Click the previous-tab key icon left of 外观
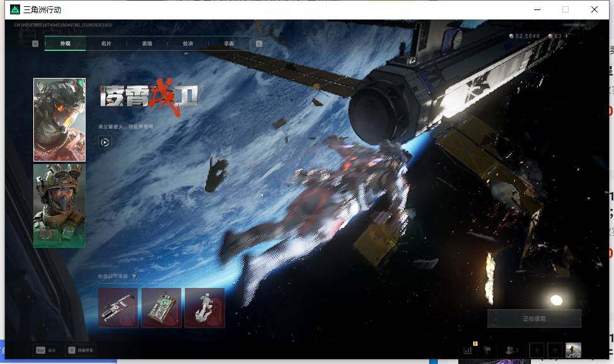This screenshot has width=614, height=364. (x=35, y=43)
